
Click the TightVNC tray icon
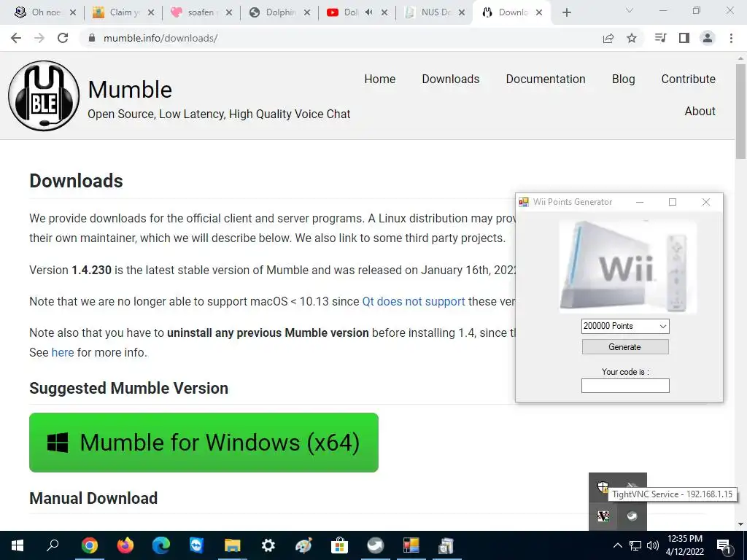pyautogui.click(x=603, y=516)
